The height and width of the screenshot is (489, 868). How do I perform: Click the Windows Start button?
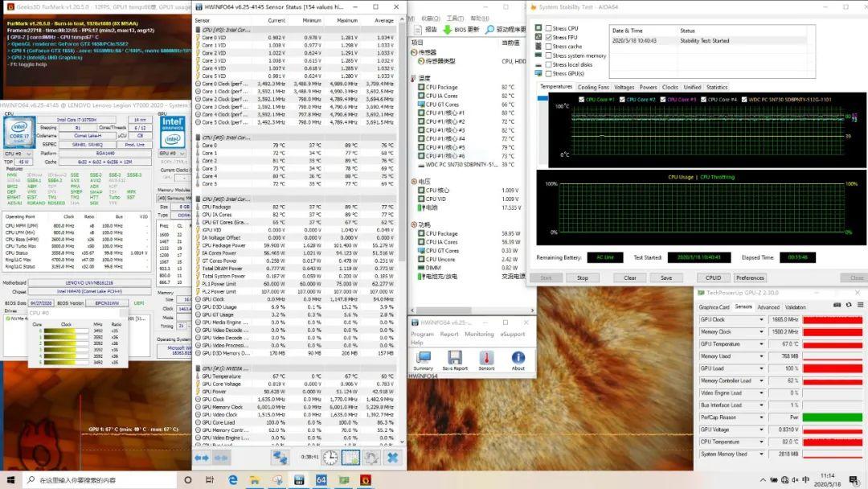(x=10, y=479)
